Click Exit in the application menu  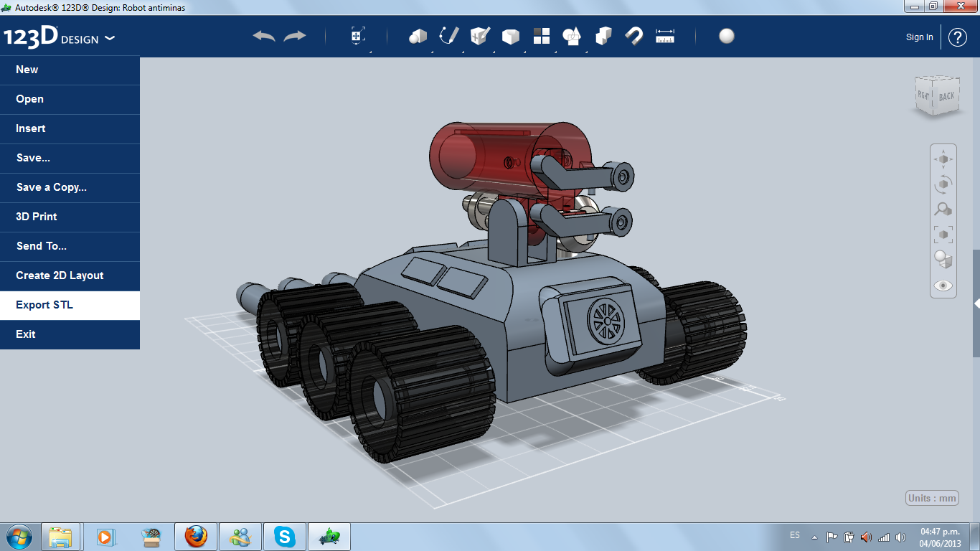tap(70, 334)
